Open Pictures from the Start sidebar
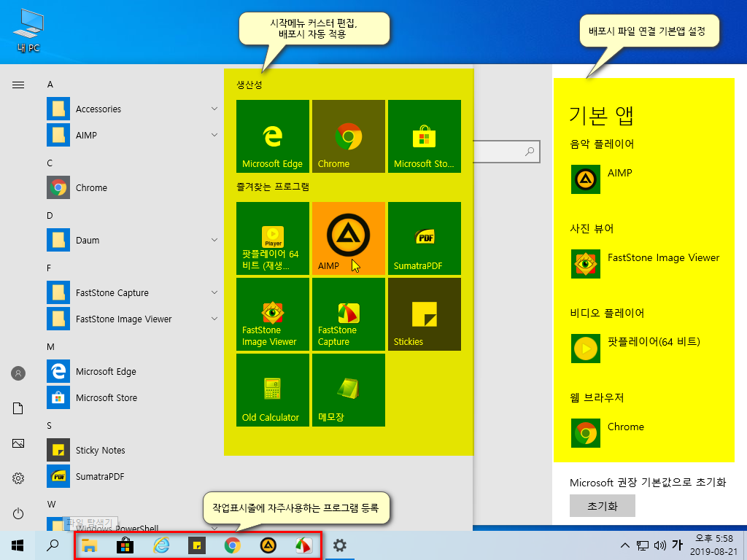Image resolution: width=747 pixels, height=560 pixels. click(x=18, y=443)
